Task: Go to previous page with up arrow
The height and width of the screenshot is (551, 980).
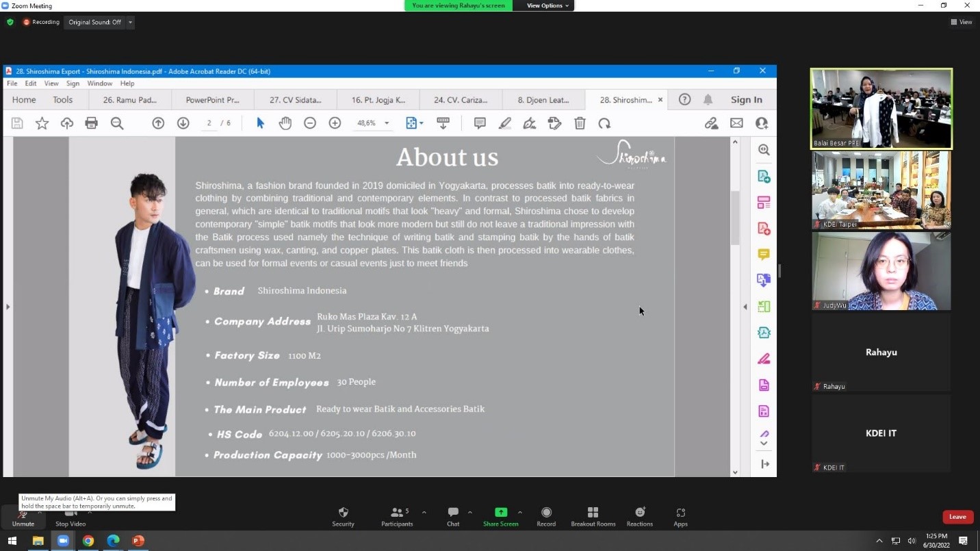Action: click(x=158, y=123)
